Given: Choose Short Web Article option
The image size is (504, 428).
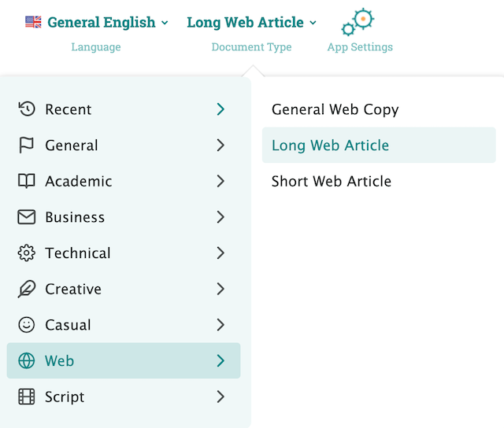Looking at the screenshot, I should (331, 181).
